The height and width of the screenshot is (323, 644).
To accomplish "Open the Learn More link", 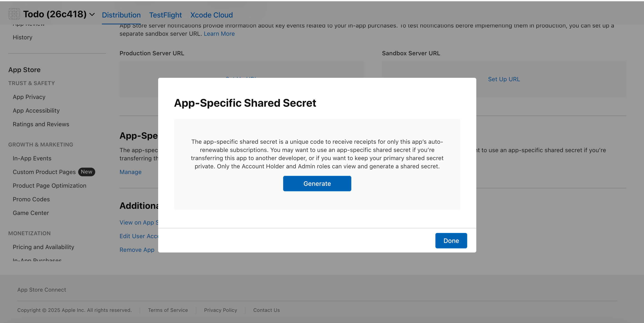I will (x=219, y=33).
